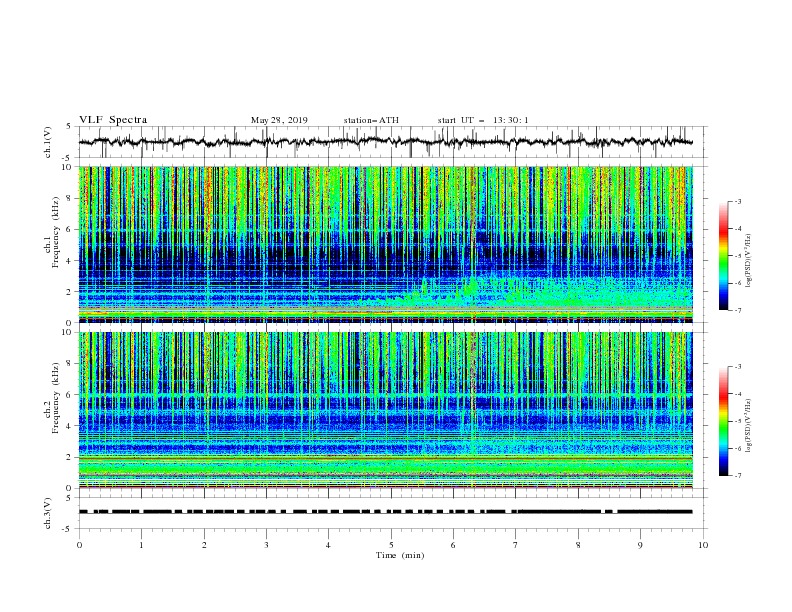Viewport: 792px width, 612px height.
Task: Click the ch.1 'Frequency (kHz)' axis label
Action: click(56, 231)
